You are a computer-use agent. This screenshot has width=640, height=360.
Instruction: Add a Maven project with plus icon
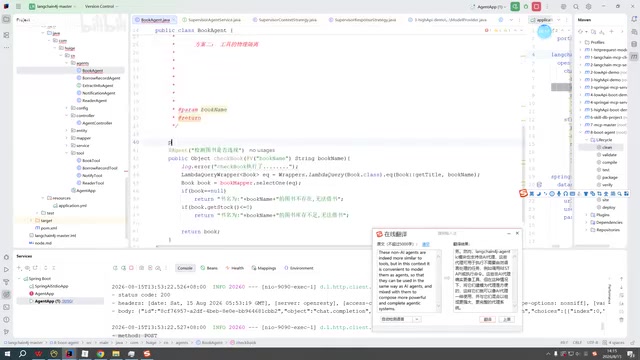pos(611,31)
